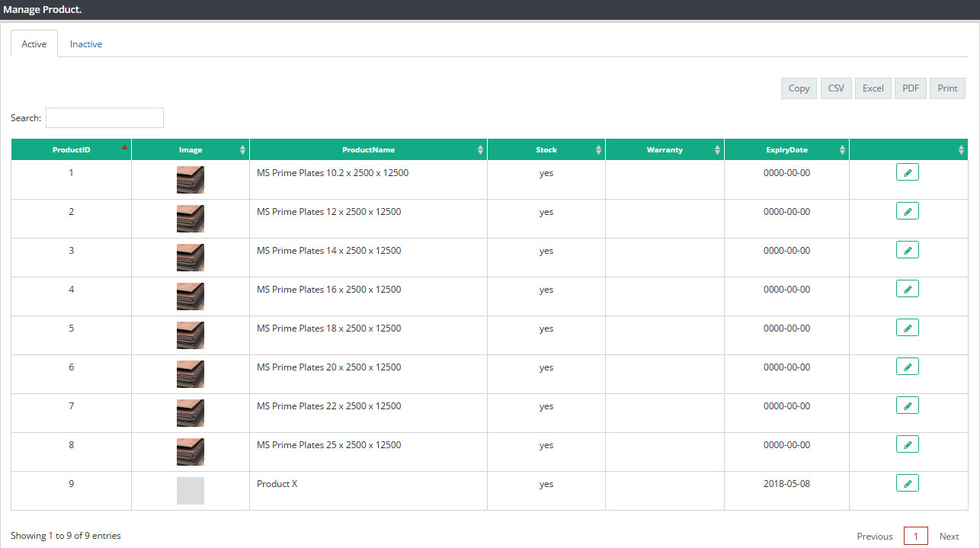Select page 1 in pagination
980x548 pixels.
coord(915,536)
